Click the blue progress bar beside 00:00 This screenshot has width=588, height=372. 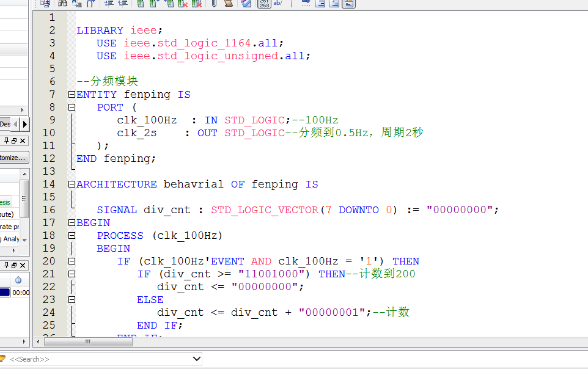[5, 293]
